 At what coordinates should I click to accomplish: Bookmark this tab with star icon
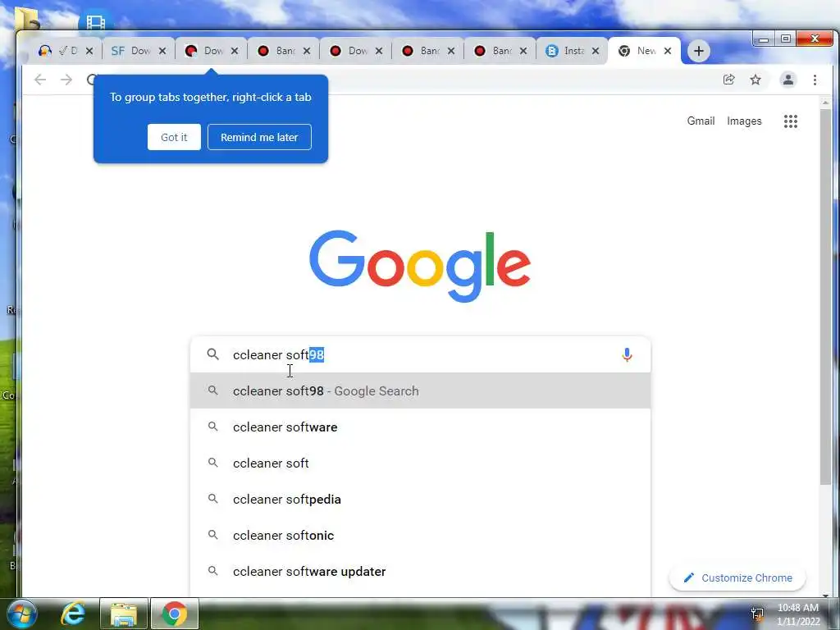[756, 80]
